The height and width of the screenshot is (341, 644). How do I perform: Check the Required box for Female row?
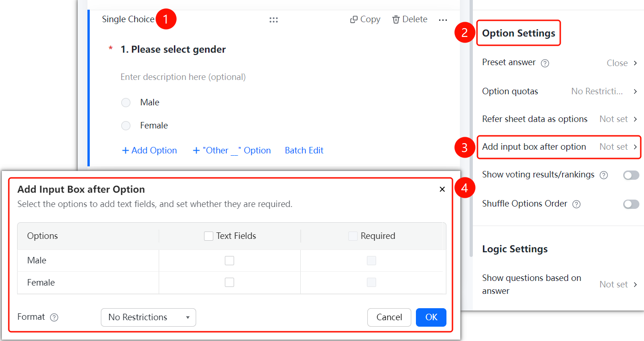[x=372, y=282]
